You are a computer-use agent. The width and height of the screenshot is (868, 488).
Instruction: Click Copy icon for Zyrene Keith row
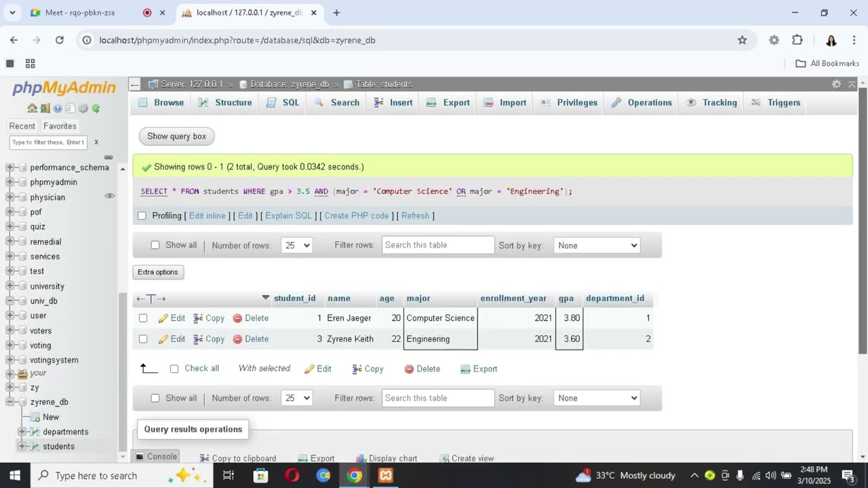(x=198, y=340)
